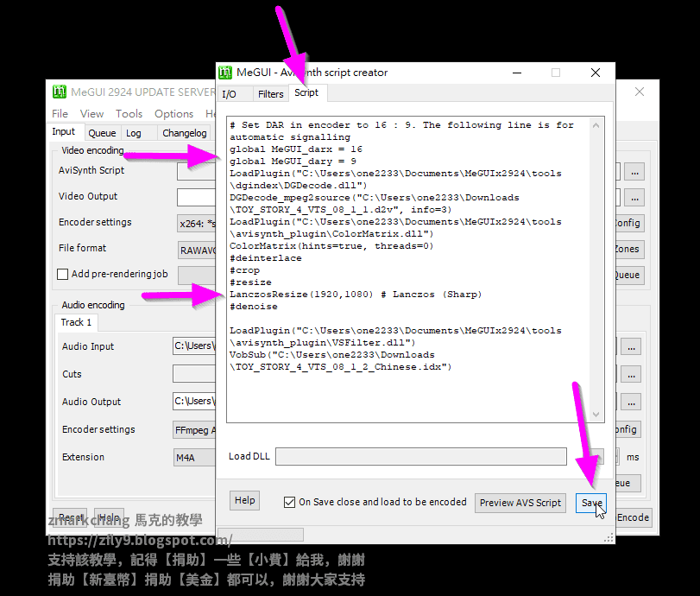
Task: Click the Audio Output path field
Action: (x=195, y=401)
